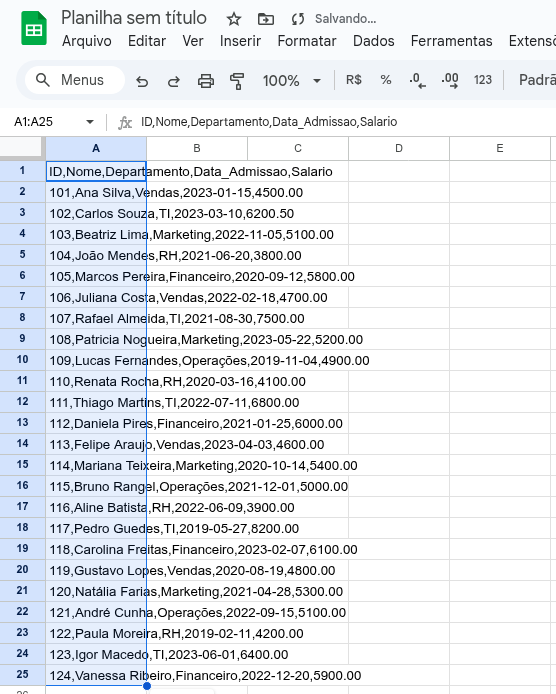Select column E header

point(500,149)
